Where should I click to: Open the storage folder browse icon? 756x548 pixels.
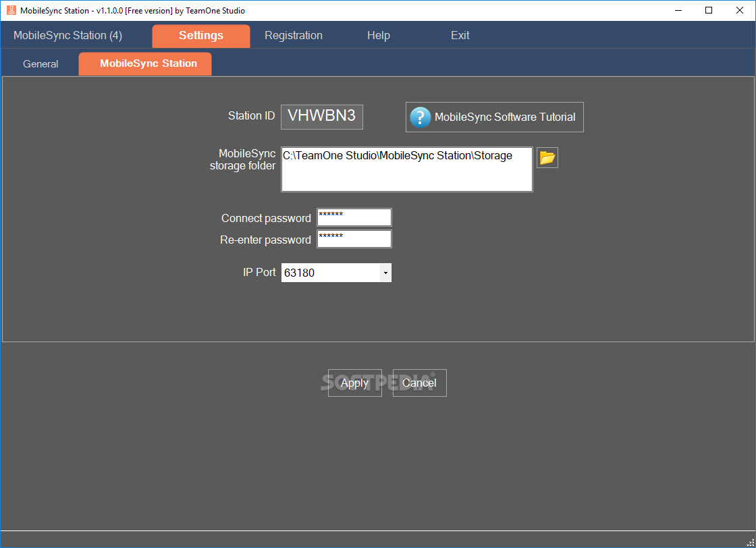(547, 158)
